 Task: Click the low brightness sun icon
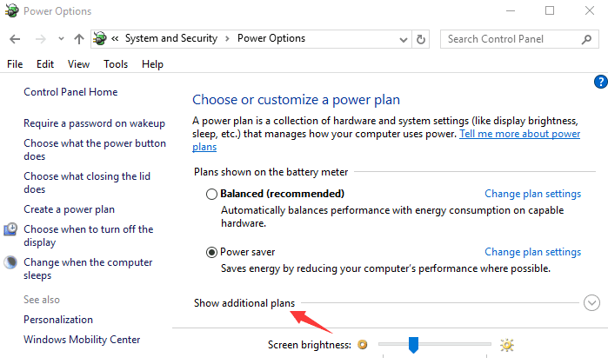point(363,344)
